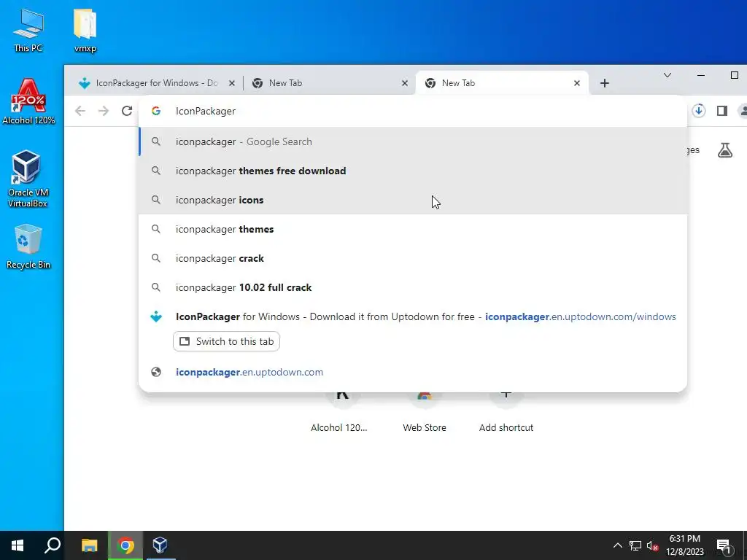Image resolution: width=747 pixels, height=560 pixels.
Task: Open IconPackager Uptodown windows page suggestion
Action: coord(413,316)
